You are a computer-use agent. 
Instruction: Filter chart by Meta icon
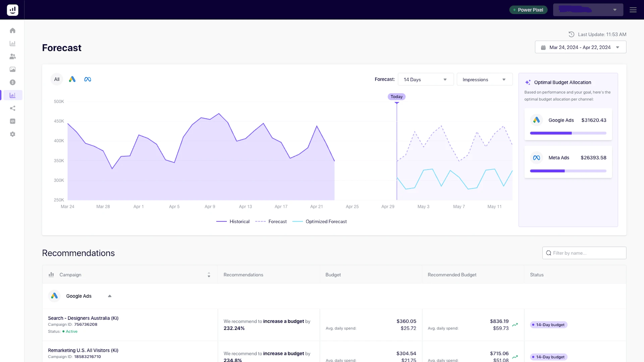click(x=88, y=79)
